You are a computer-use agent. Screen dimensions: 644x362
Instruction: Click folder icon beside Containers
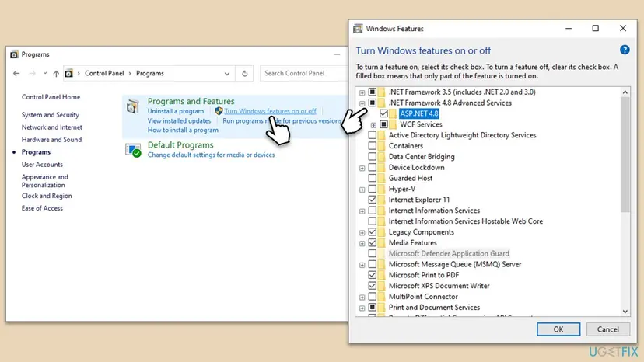click(x=382, y=146)
